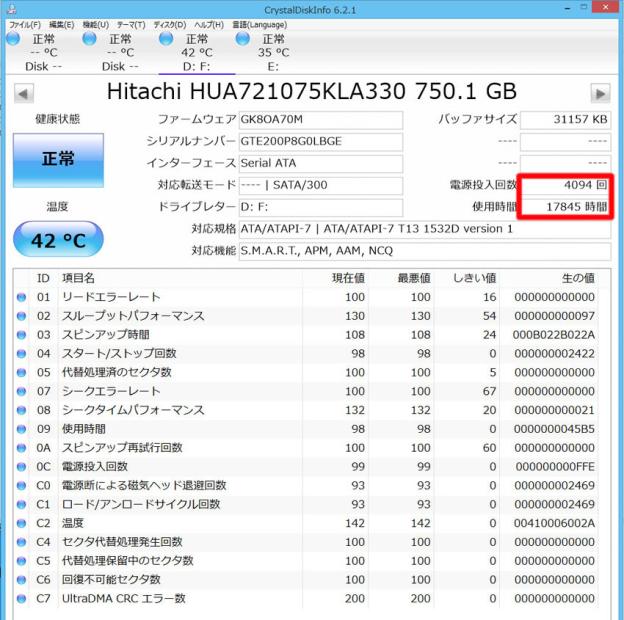
Task: Click the status icon for row 01 リードエラーレート
Action: [x=21, y=297]
